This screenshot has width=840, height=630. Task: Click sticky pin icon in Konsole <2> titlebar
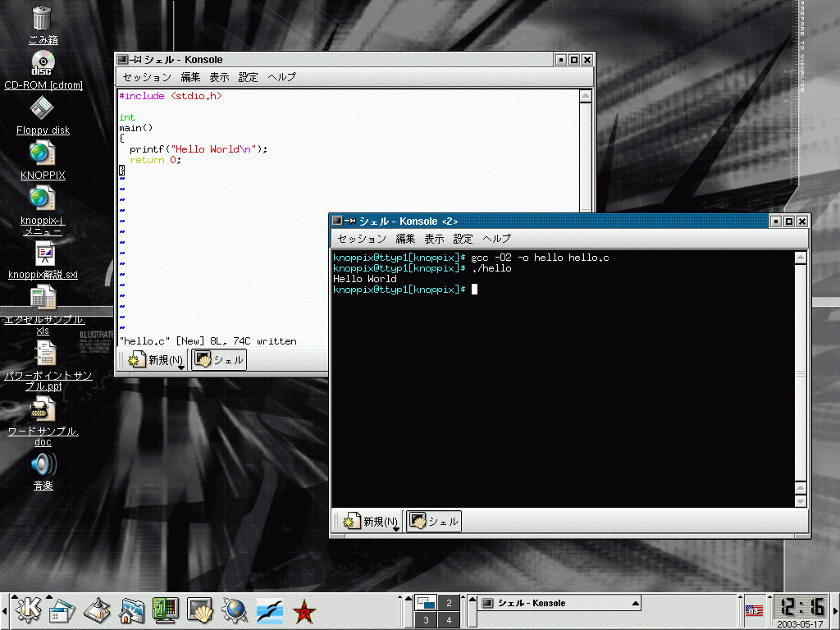(x=349, y=221)
